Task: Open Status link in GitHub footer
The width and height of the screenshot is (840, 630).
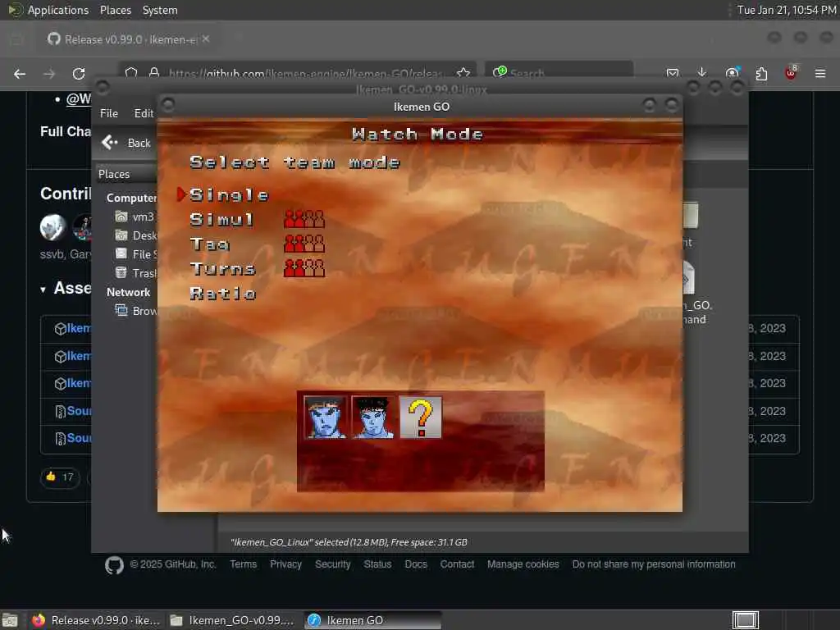Action: tap(377, 564)
